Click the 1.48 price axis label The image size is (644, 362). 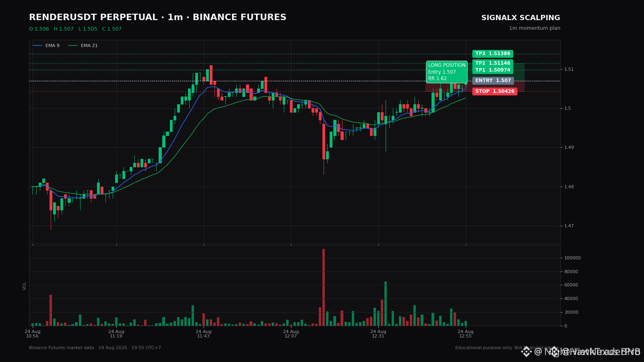tap(569, 187)
